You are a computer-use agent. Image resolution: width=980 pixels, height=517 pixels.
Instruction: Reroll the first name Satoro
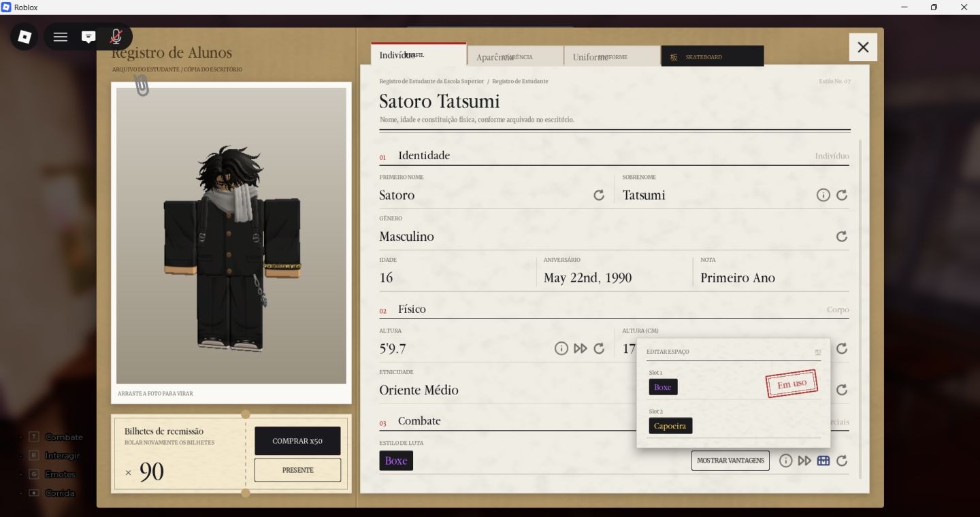[x=599, y=195]
